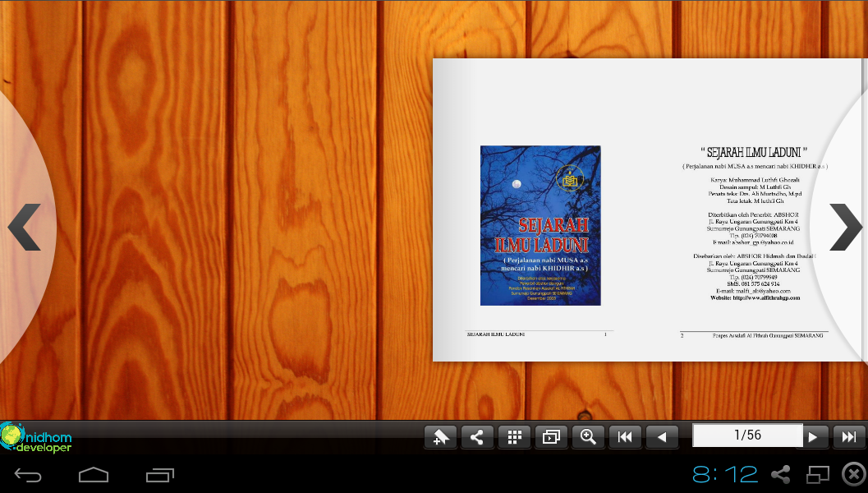This screenshot has width=868, height=493.
Task: Tap the Android home button
Action: pyautogui.click(x=94, y=475)
